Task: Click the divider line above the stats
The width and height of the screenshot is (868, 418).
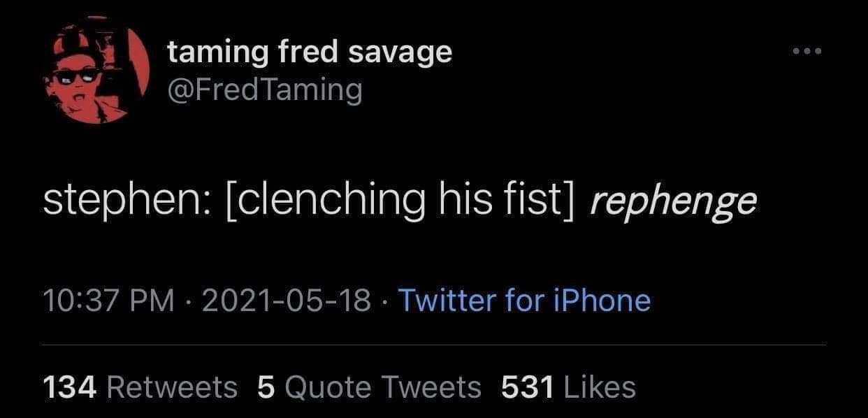Action: pos(433,345)
